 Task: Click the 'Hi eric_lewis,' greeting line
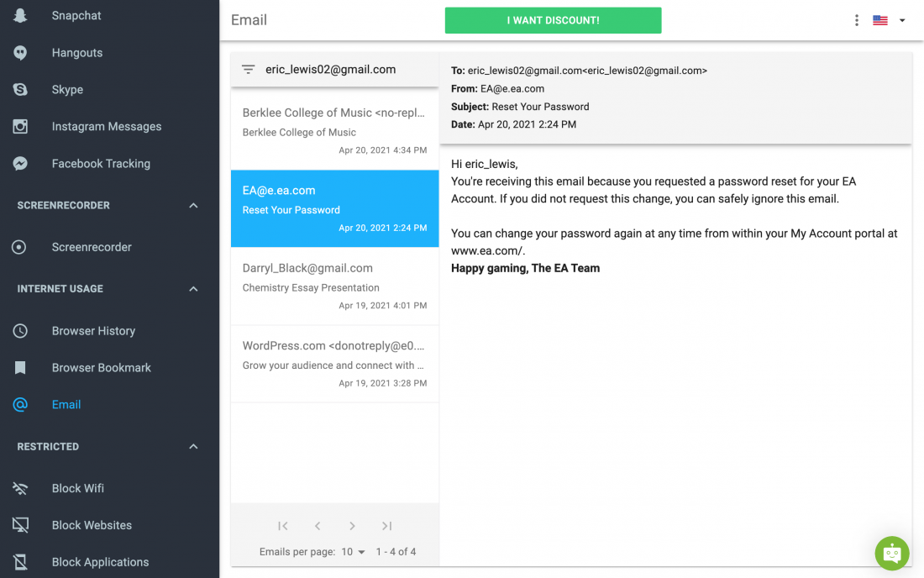coord(485,165)
